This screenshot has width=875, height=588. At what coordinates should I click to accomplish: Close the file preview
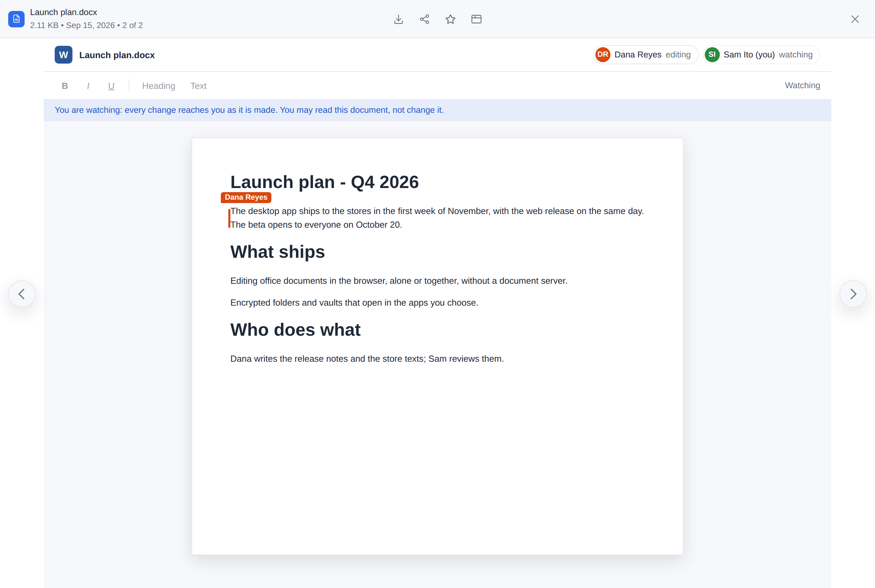click(x=855, y=19)
